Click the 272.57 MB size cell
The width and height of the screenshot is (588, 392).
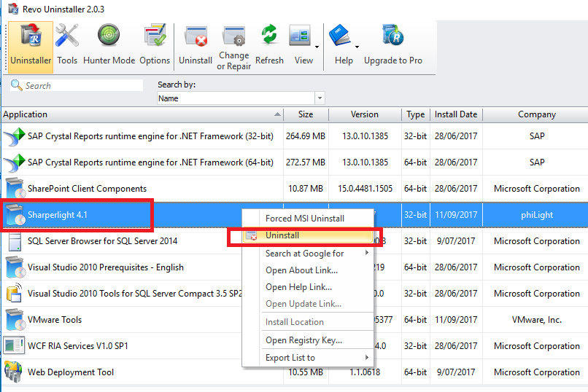pyautogui.click(x=306, y=162)
